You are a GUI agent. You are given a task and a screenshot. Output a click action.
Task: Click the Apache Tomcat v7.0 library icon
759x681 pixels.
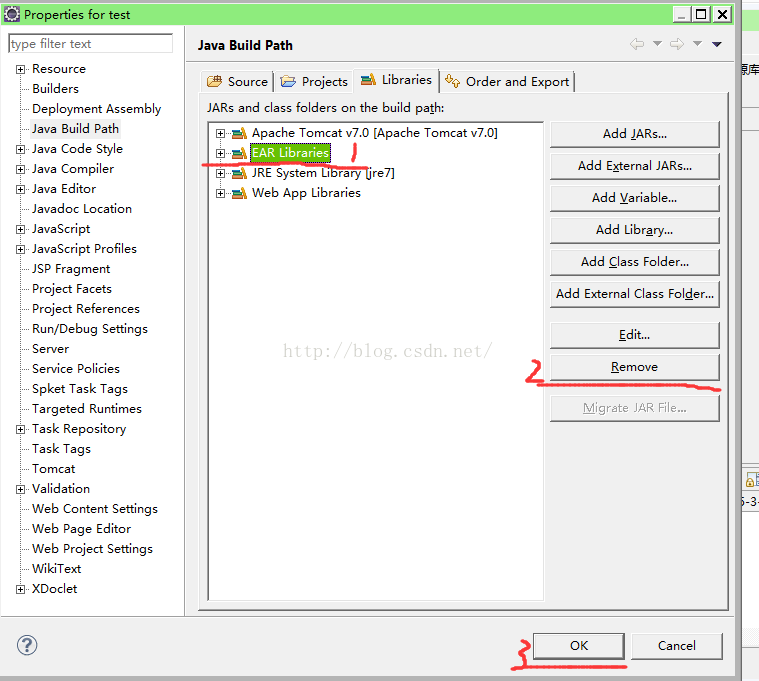(x=239, y=133)
